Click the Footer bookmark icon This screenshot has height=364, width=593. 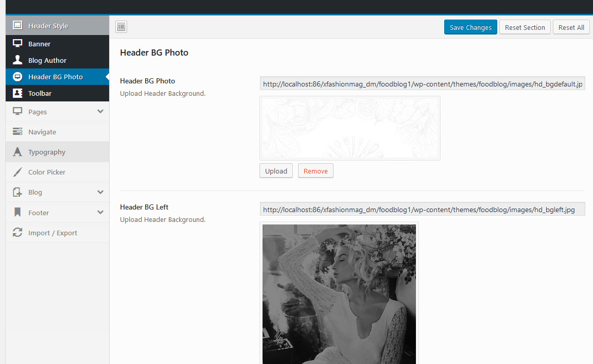(x=18, y=212)
